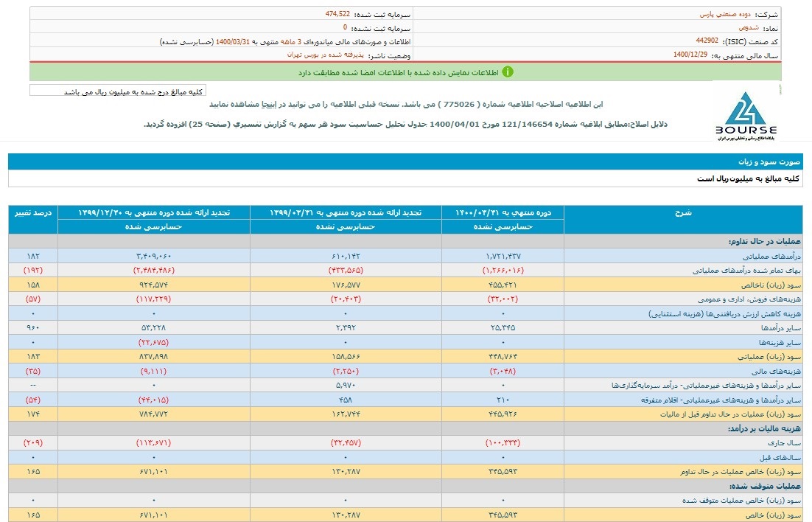This screenshot has width=812, height=522.
Task: Click the «تجدید ارائه شده دوره منتهی به ۱۳۹۹/۰۳/۳۱» header
Action: coord(346,212)
